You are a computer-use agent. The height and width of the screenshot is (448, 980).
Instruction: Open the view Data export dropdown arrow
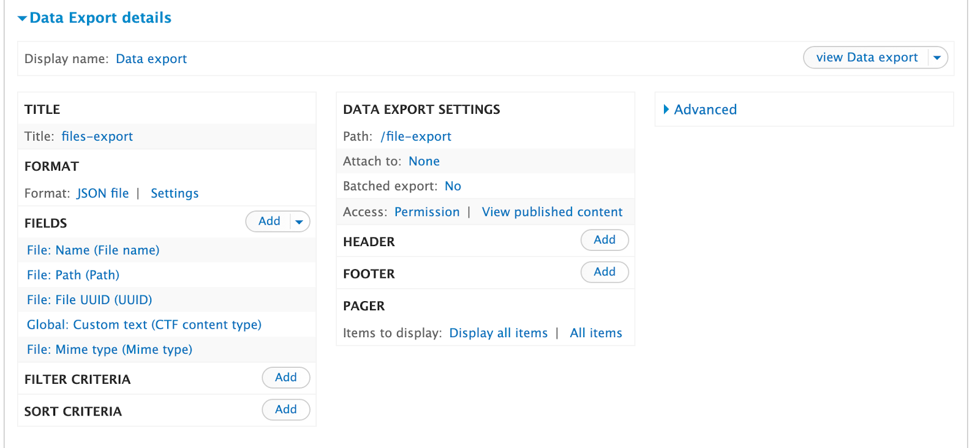pyautogui.click(x=937, y=58)
